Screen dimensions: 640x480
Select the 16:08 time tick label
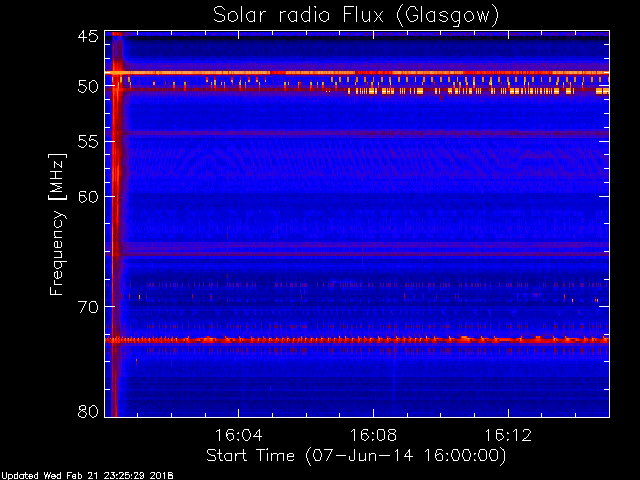(x=373, y=436)
